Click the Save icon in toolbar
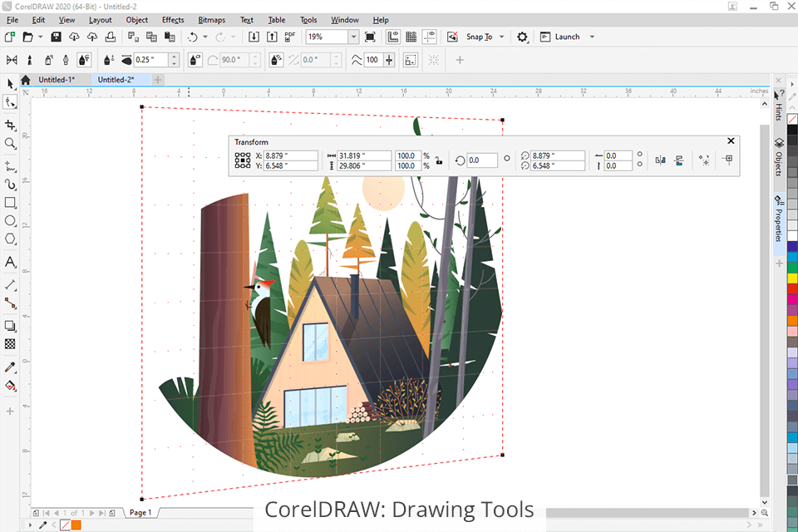This screenshot has height=532, width=798. click(x=56, y=37)
